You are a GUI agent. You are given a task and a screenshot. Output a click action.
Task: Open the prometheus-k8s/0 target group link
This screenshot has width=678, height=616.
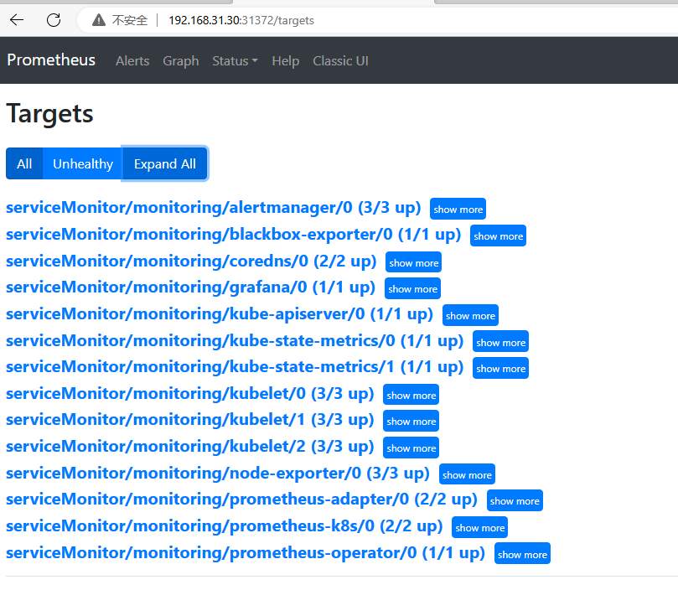(225, 525)
